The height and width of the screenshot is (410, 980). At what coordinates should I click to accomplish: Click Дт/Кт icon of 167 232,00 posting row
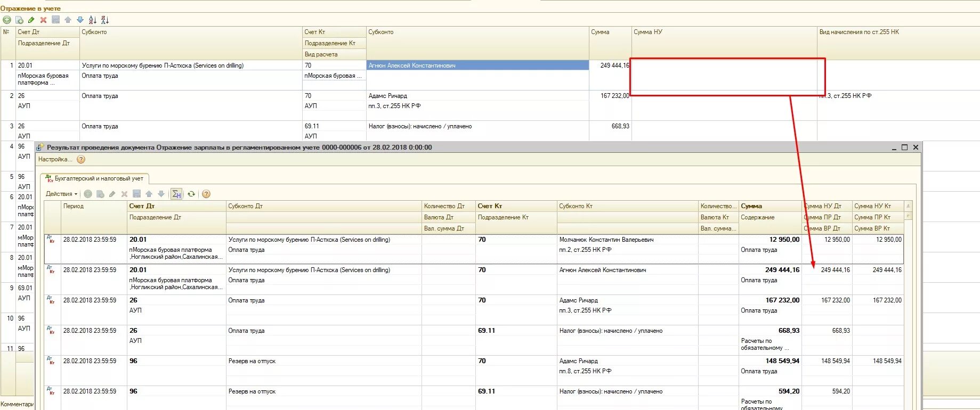pos(51,299)
